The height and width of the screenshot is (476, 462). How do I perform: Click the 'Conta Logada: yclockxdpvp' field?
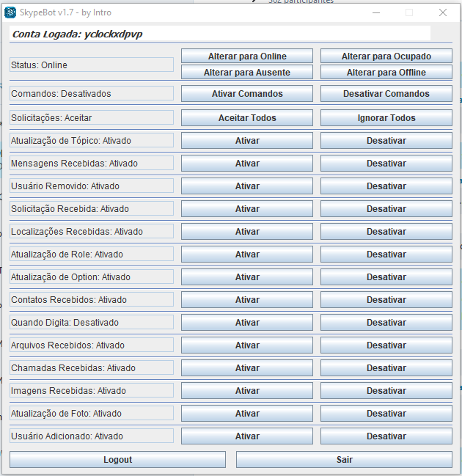tap(220, 34)
